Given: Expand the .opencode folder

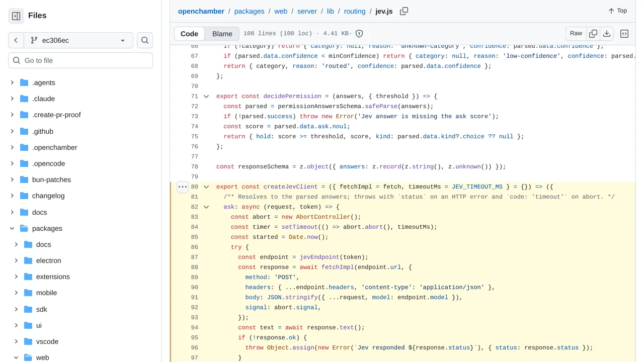Looking at the screenshot, I should pos(12,163).
